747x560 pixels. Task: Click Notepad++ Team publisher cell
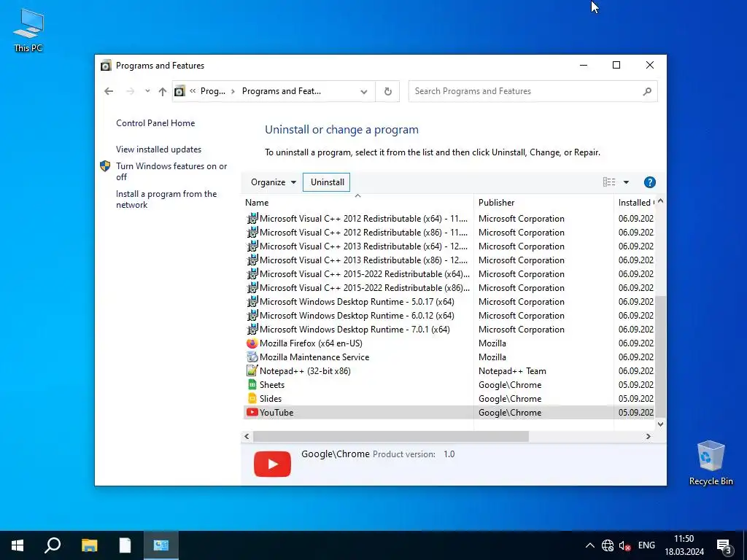512,371
